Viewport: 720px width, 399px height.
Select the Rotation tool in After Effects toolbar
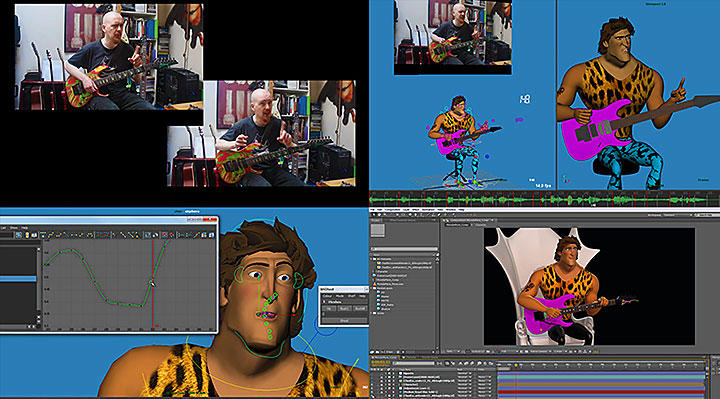(x=390, y=214)
